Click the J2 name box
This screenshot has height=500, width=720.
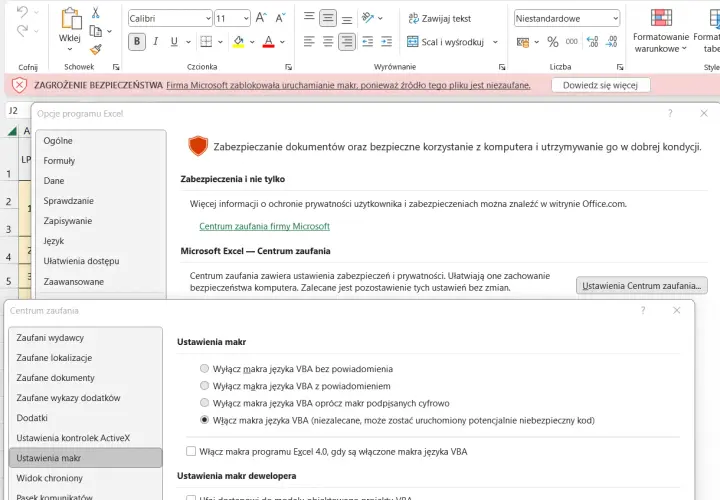16,110
